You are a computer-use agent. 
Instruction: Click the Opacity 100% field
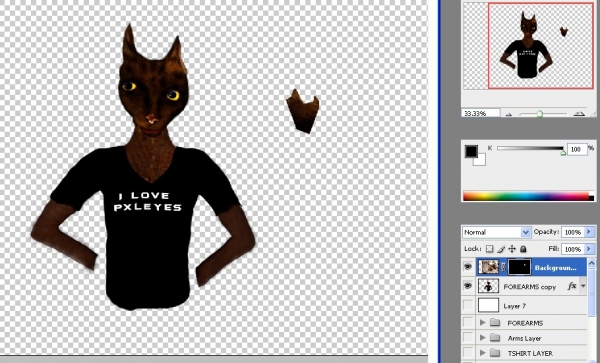pos(573,232)
